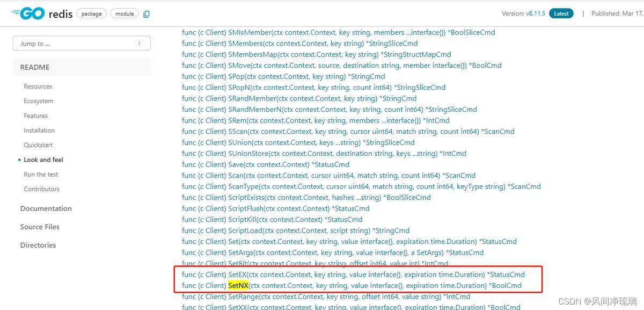Viewport: 644px width, 310px height.
Task: Open the ScriptExists function link
Action: coord(306,197)
